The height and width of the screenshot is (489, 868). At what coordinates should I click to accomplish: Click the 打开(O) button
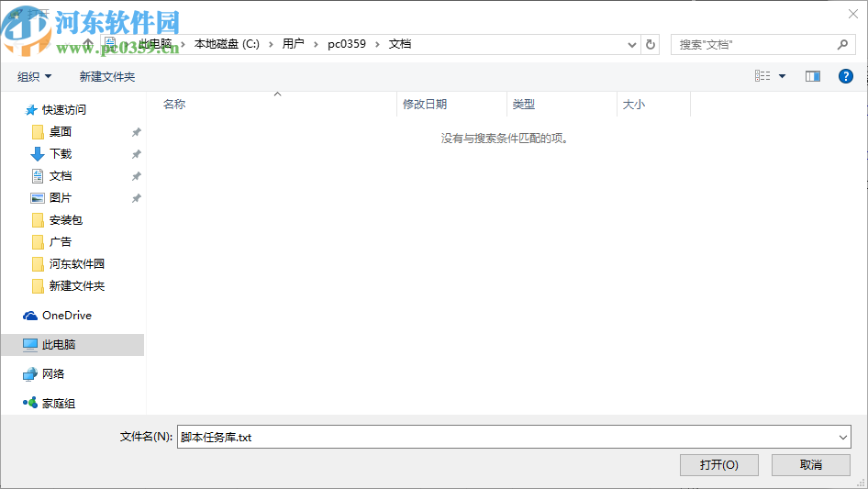[719, 465]
